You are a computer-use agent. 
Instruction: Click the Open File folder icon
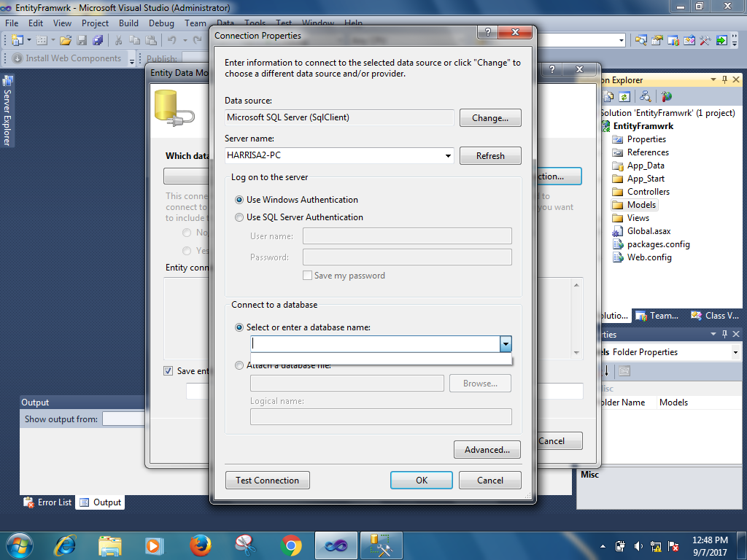click(66, 40)
